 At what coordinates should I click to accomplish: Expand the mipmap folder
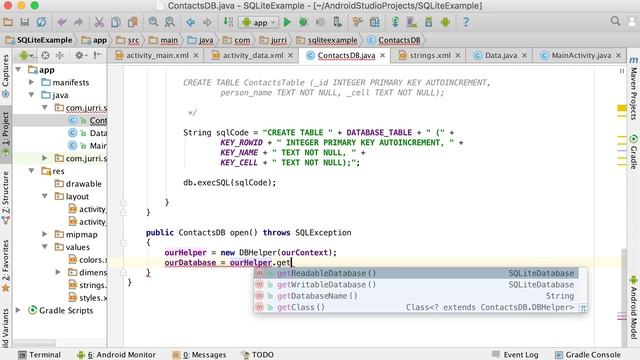point(44,234)
